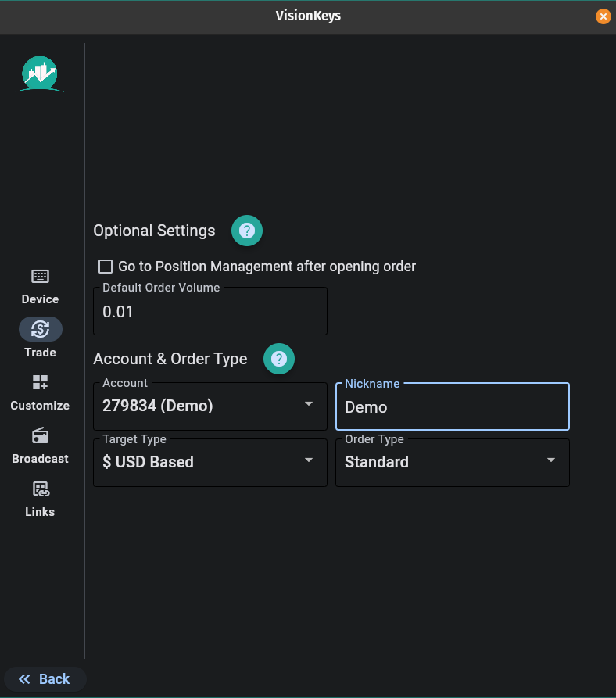The image size is (616, 698).
Task: Open the Broadcast radio icon
Action: [40, 435]
